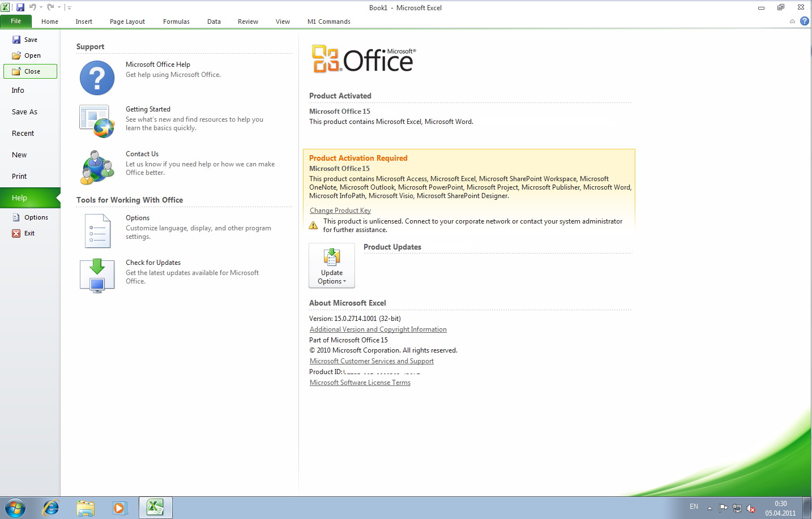Click the help icon at top-right of ribbon

tap(804, 21)
